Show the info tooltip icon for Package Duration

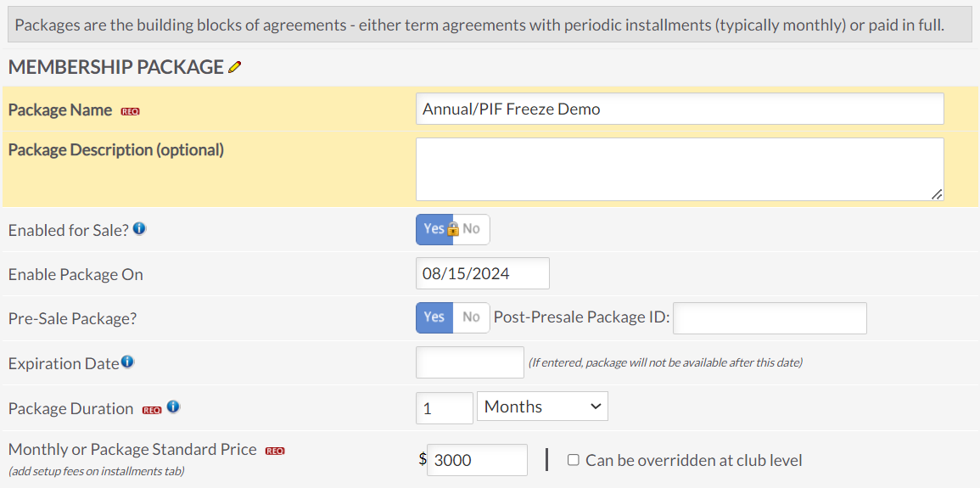tap(173, 407)
